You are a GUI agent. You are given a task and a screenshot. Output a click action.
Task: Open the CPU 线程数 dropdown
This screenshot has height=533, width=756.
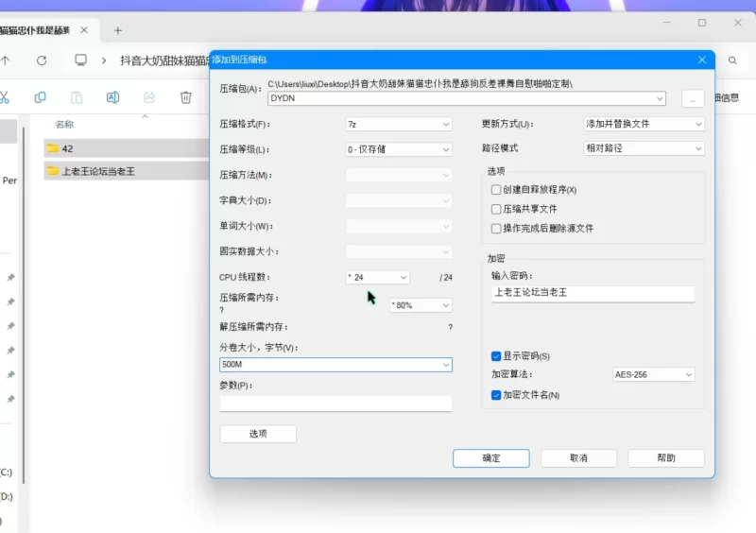(377, 277)
